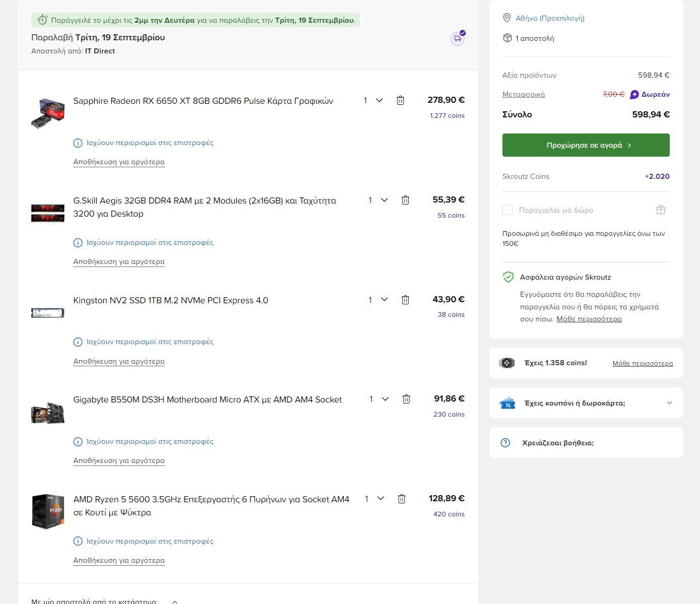Viewport: 700px width, 604px height.
Task: Click the 420 coins text
Action: point(449,514)
